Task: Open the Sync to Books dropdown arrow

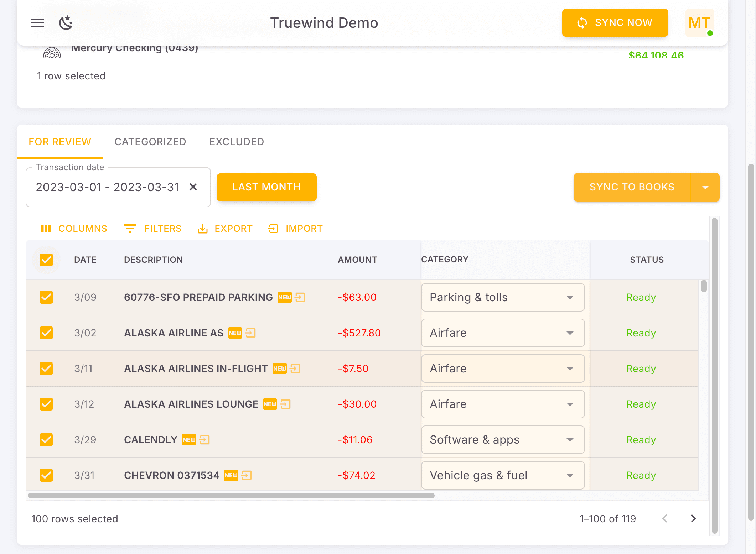Action: tap(705, 187)
